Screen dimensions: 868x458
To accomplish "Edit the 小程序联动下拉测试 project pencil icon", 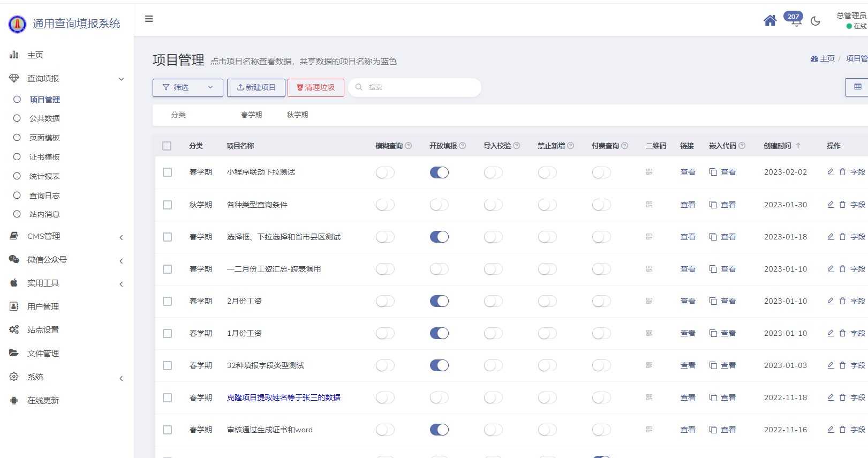I will (x=831, y=172).
